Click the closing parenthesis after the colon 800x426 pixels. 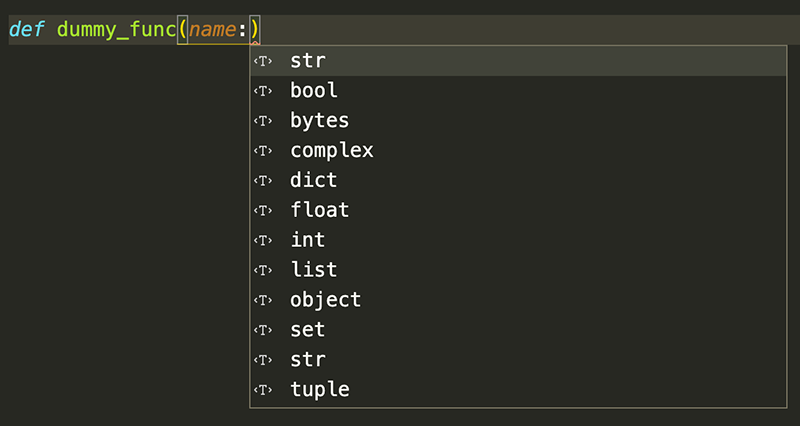[x=255, y=30]
